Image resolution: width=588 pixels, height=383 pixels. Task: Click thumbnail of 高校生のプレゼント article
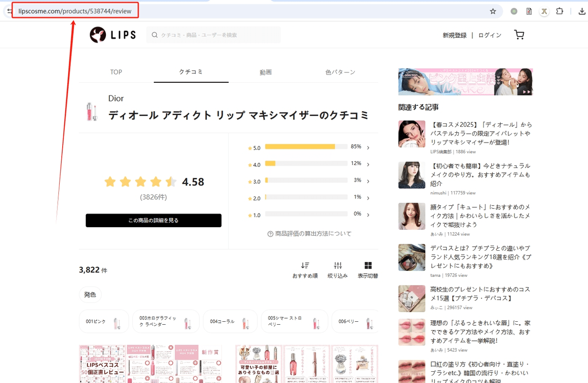tap(412, 298)
